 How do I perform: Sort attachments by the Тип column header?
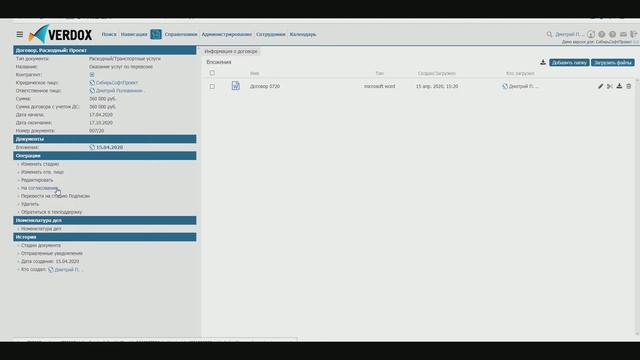[x=380, y=73]
